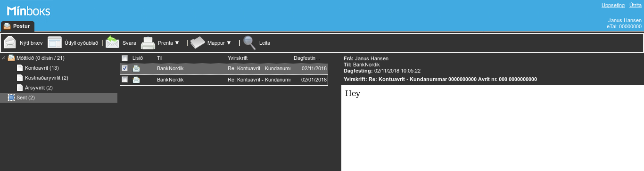Check the 02/01/2018 message checkbox
The width and height of the screenshot is (644, 171).
[x=124, y=80]
